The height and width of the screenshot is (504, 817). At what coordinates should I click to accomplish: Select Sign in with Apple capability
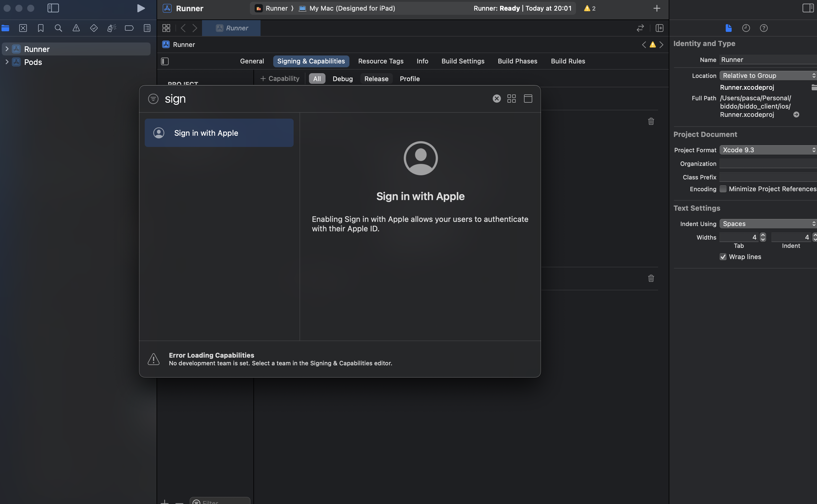point(219,133)
